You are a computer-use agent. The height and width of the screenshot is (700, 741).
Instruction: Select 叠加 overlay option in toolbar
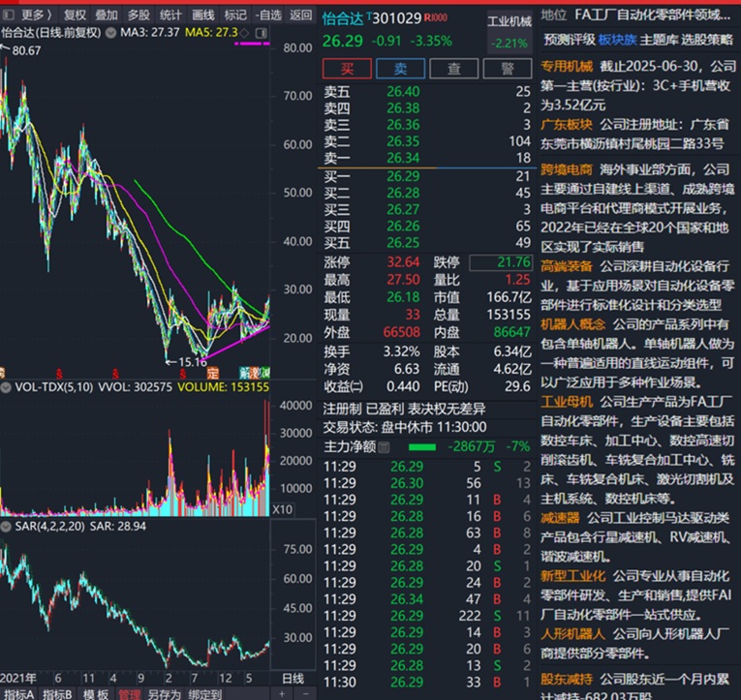pyautogui.click(x=107, y=15)
